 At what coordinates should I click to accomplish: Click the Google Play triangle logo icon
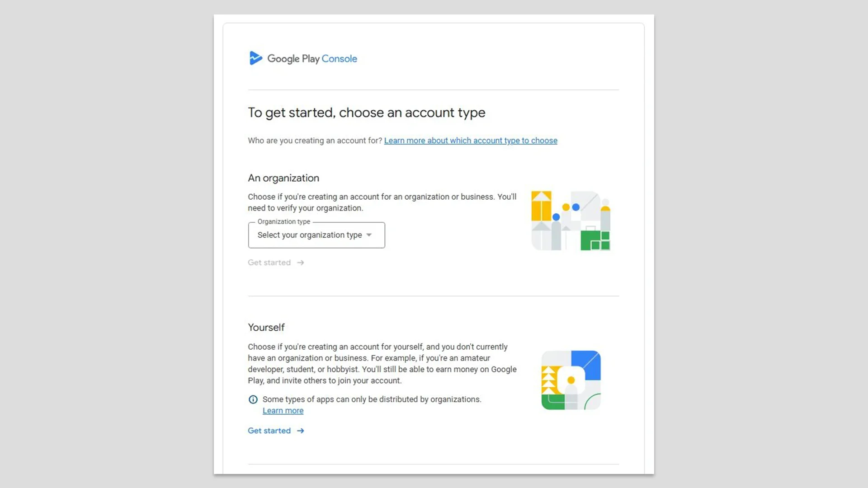[256, 58]
